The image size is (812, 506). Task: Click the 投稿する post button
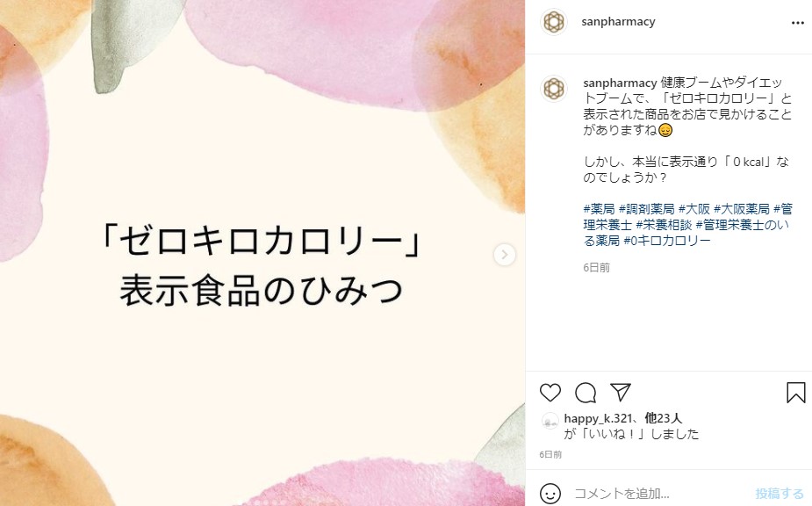[x=780, y=493]
